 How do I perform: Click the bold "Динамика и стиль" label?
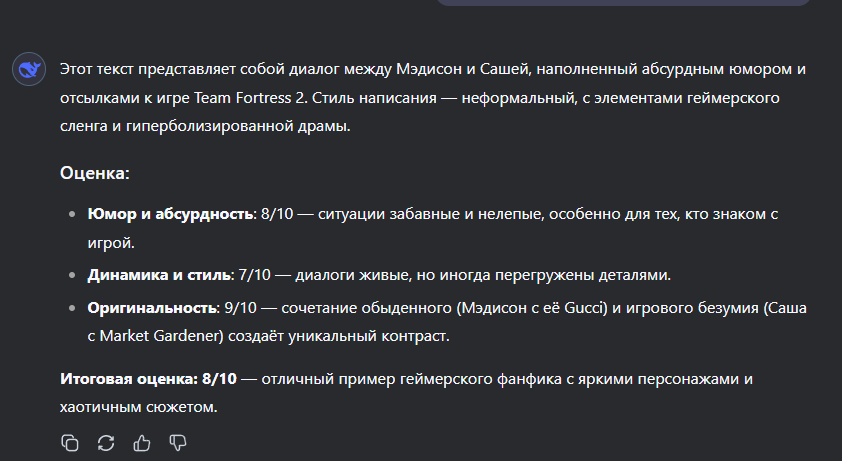point(159,275)
